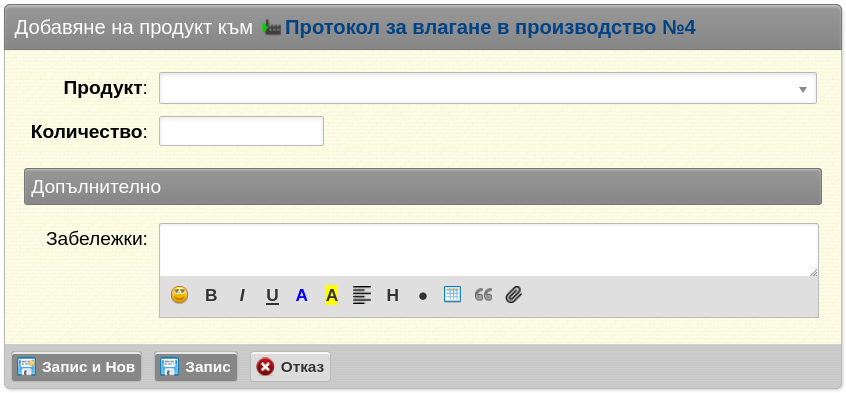Click the Продукт combo box field

coord(488,88)
